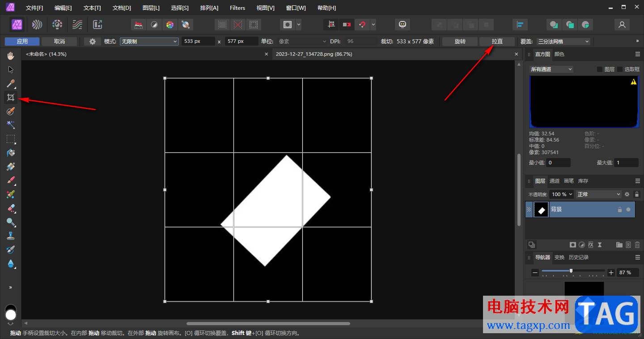Image resolution: width=644 pixels, height=339 pixels.
Task: Open the 图层[L] menu
Action: pyautogui.click(x=151, y=8)
